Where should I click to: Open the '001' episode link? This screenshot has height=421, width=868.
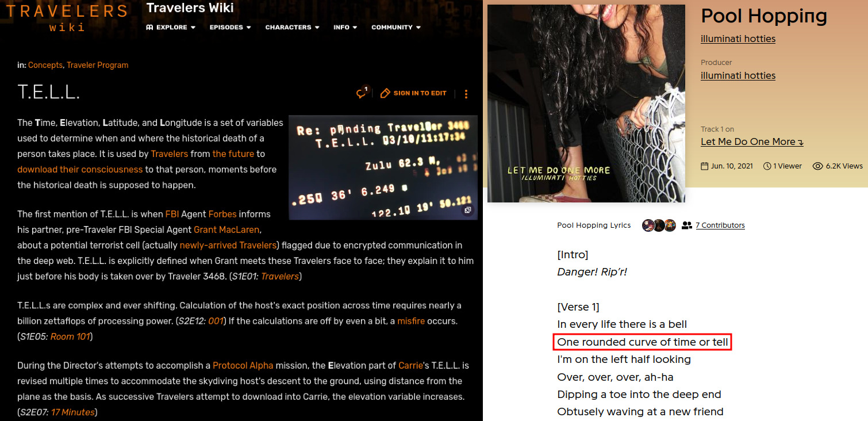(216, 321)
